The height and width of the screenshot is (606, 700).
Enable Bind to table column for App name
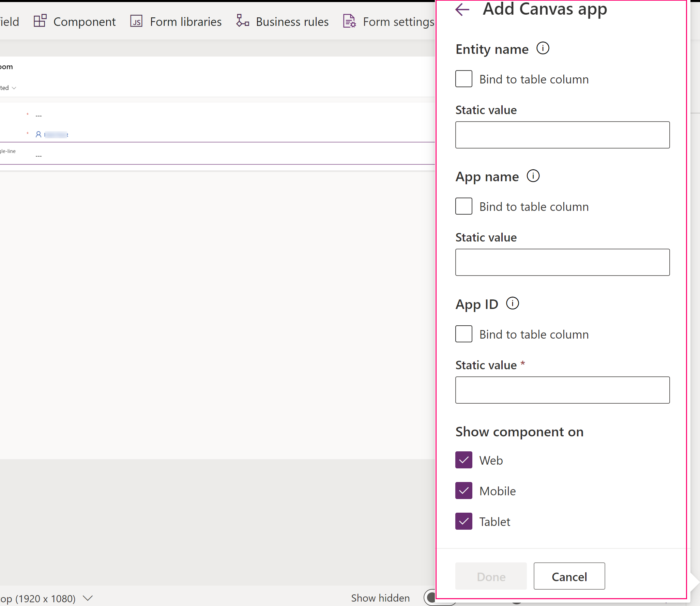coord(463,206)
